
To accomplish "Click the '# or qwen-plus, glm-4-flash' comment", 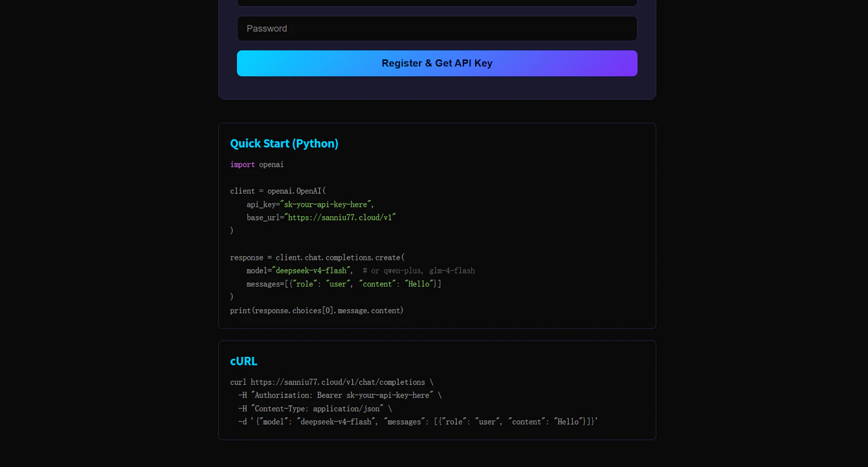I will point(418,270).
